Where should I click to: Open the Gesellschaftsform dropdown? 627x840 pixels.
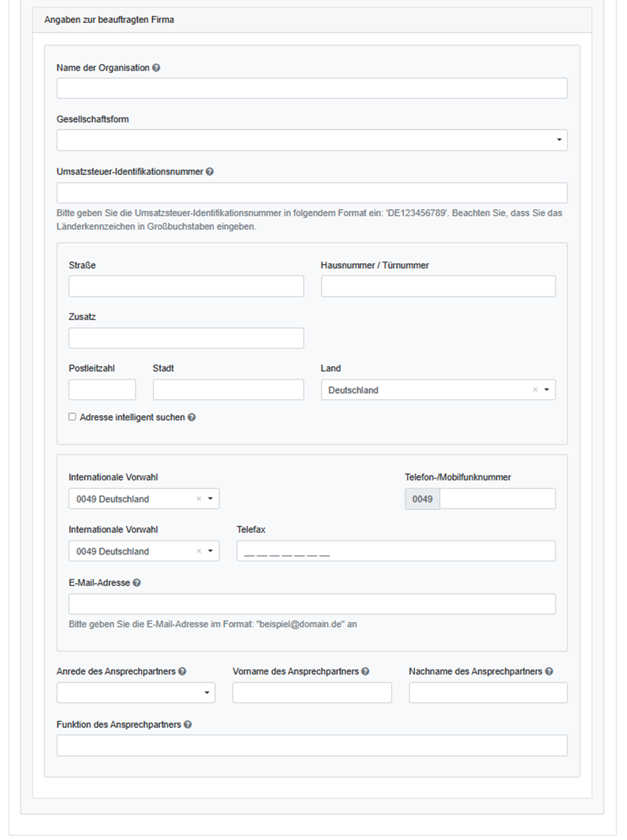[311, 140]
